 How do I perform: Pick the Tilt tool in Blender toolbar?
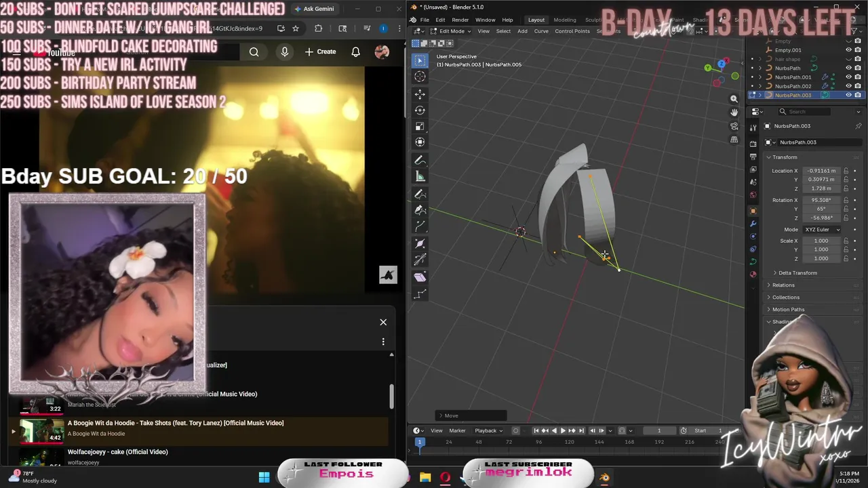[420, 260]
